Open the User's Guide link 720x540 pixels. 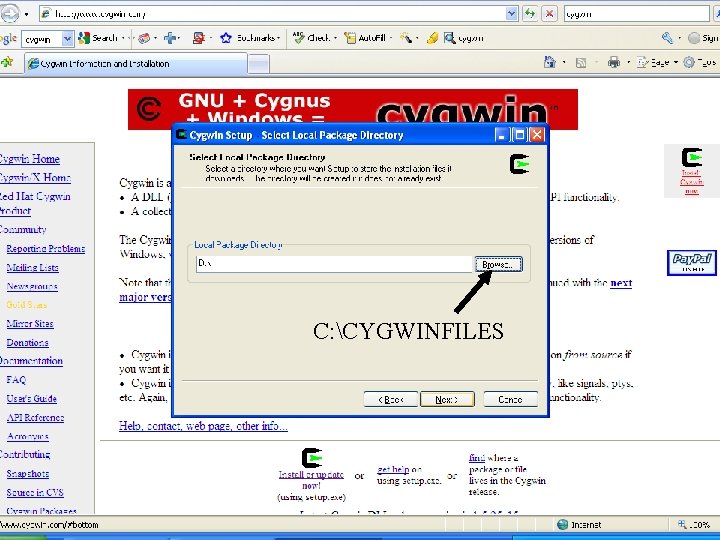click(x=31, y=399)
